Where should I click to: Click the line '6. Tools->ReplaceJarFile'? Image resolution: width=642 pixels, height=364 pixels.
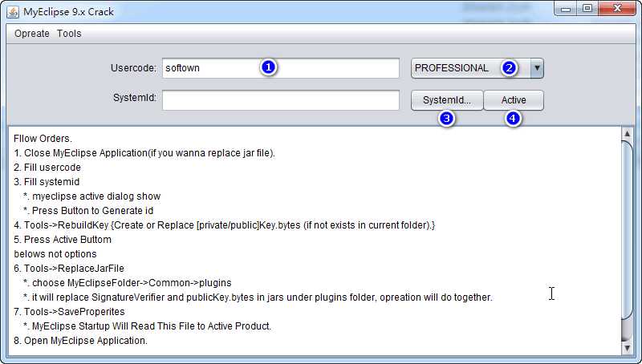tap(69, 269)
